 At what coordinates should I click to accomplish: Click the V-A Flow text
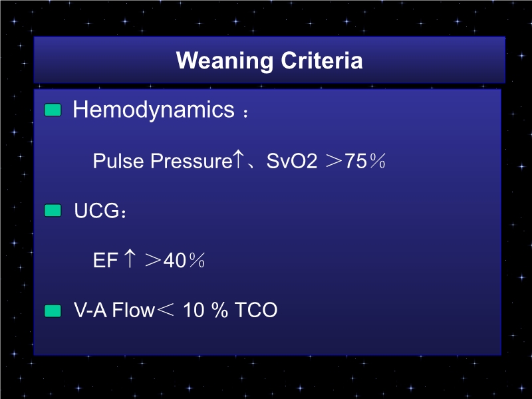(x=114, y=311)
